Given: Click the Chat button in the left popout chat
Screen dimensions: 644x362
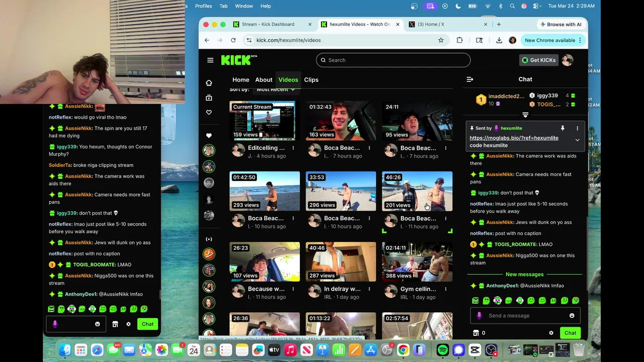Looking at the screenshot, I should point(147,324).
